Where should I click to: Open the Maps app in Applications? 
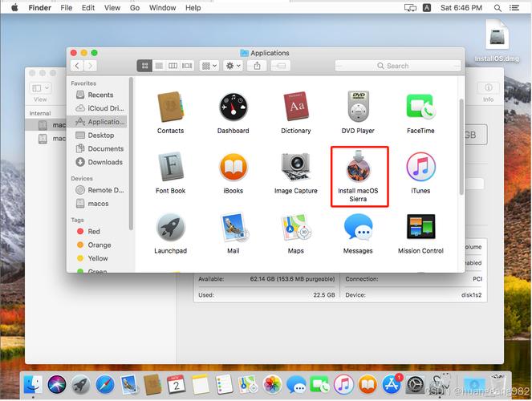pos(296,227)
